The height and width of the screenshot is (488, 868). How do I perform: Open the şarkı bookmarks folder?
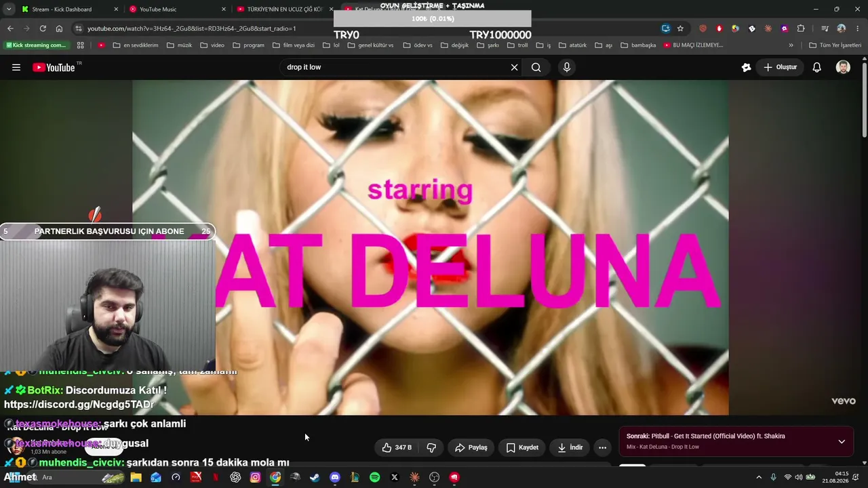488,45
